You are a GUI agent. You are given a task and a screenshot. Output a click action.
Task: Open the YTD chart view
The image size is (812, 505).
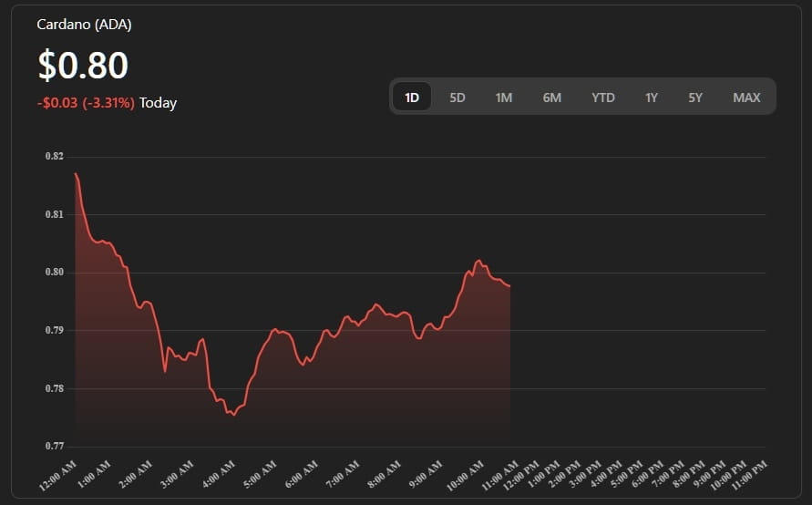[603, 98]
